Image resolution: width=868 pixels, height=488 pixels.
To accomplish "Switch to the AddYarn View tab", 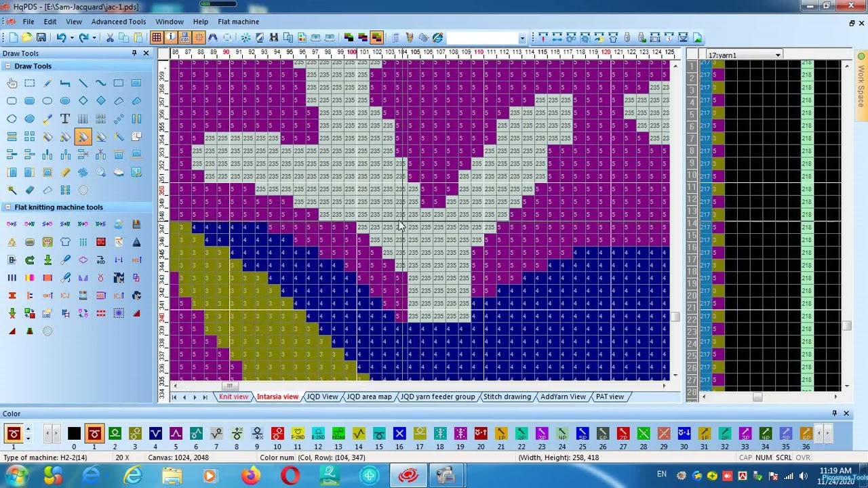I will point(563,396).
